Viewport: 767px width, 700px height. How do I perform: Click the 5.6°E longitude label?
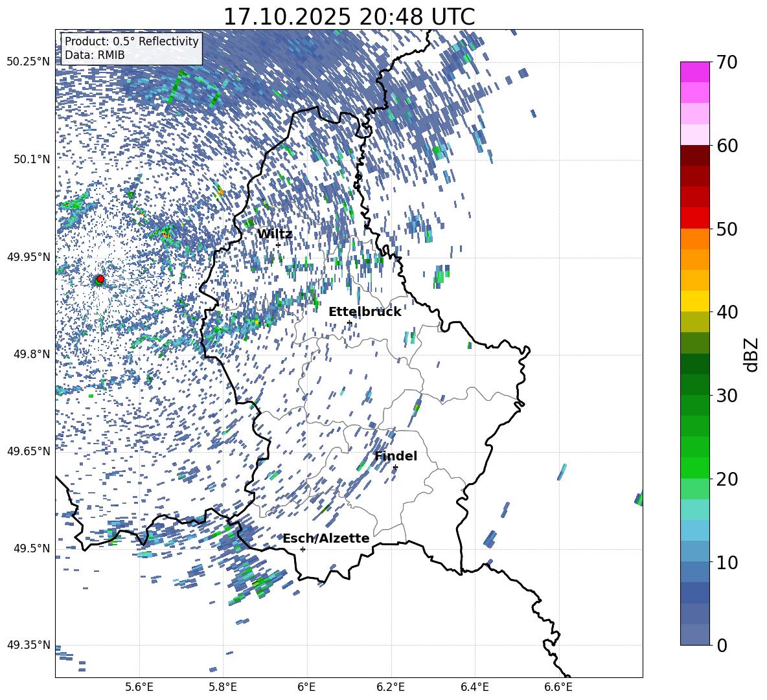pos(139,688)
